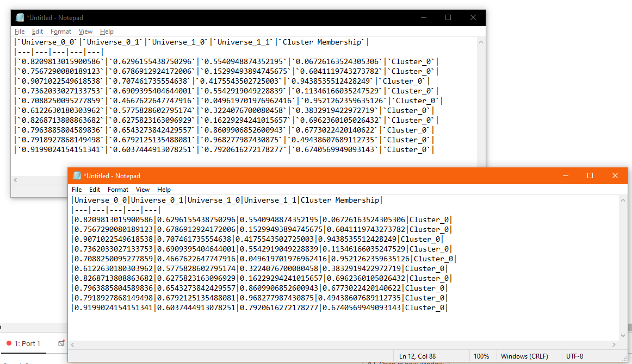Minimize the orange Notepad window
632x364 pixels.
tap(566, 176)
